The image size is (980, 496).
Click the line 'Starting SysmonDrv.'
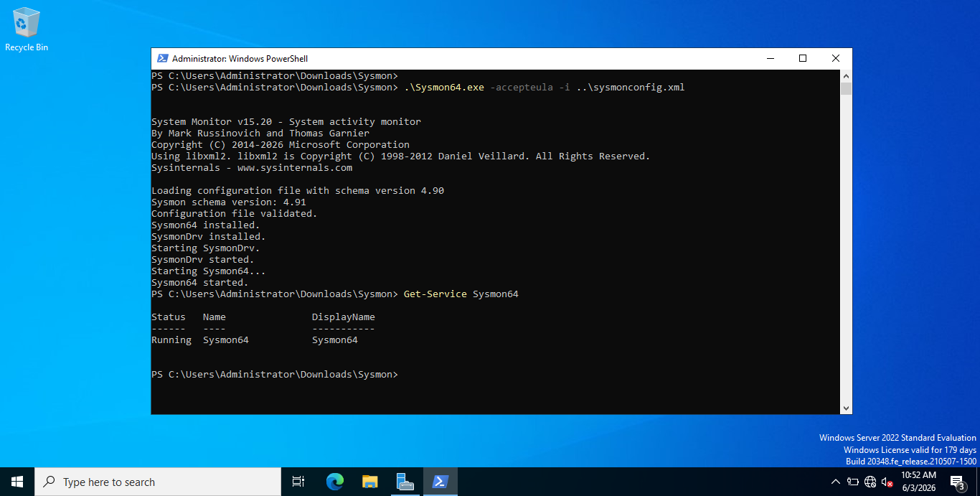[206, 248]
